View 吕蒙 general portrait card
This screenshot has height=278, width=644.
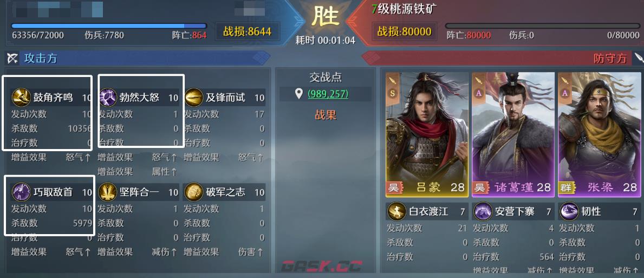(427, 134)
